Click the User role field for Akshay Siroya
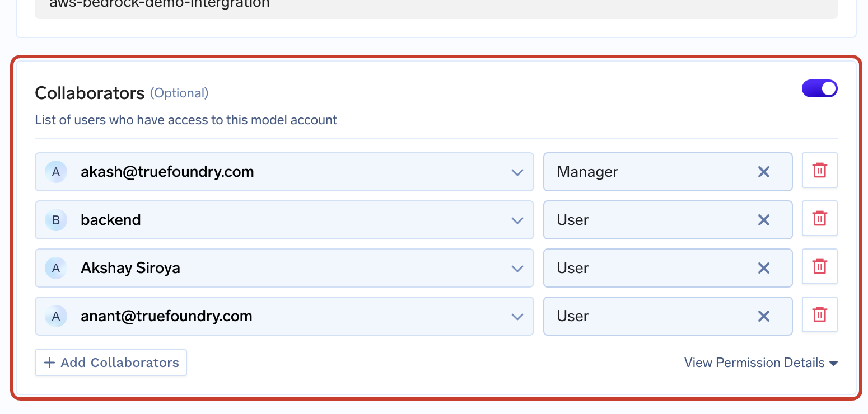This screenshot has width=868, height=414. click(x=668, y=268)
